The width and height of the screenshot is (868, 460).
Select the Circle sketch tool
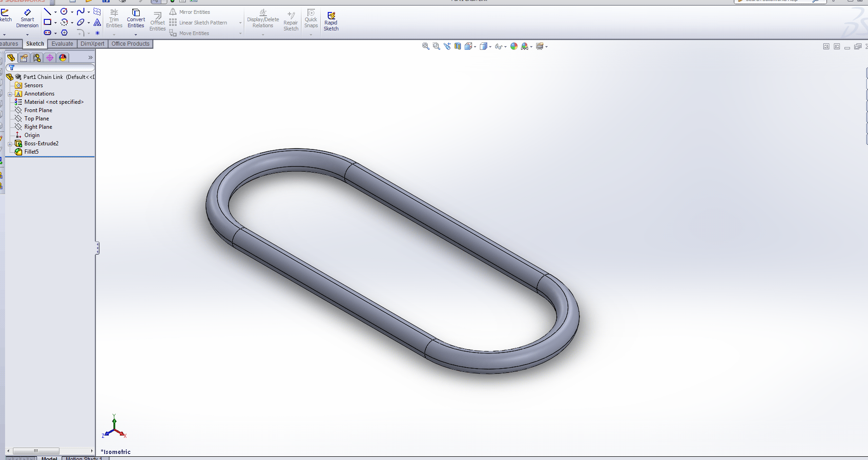coord(64,12)
